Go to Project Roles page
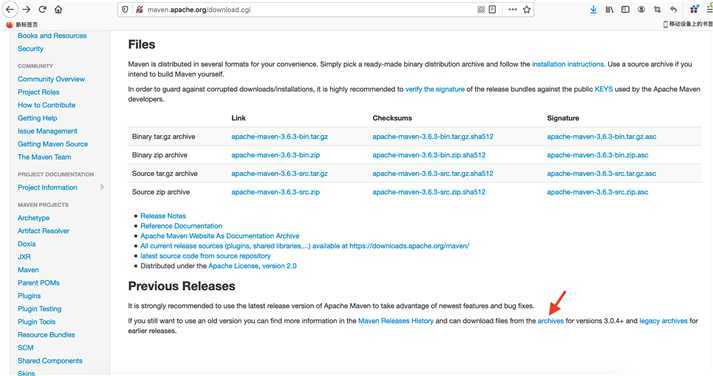The width and height of the screenshot is (713, 376). click(39, 92)
